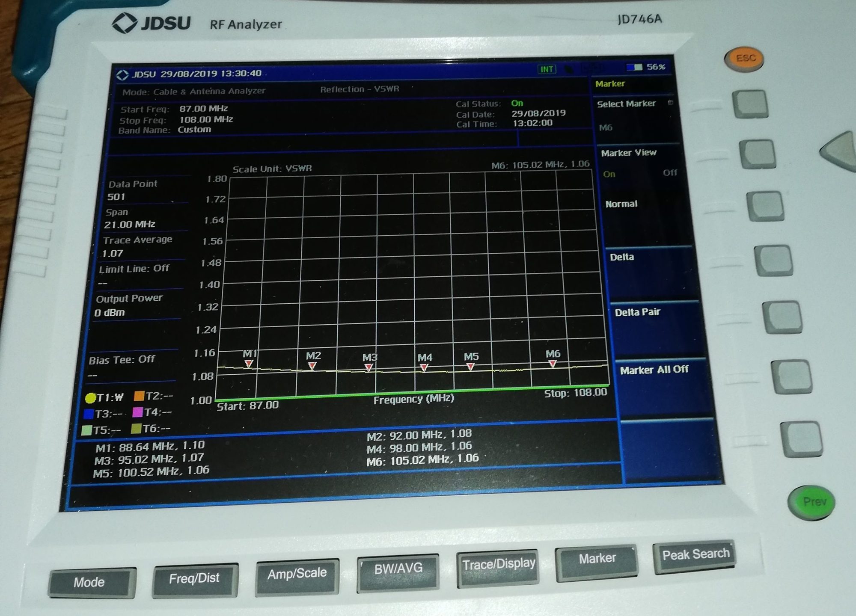Click the Cal Date 29/08/2019 value
This screenshot has width=856, height=616.
(x=538, y=113)
